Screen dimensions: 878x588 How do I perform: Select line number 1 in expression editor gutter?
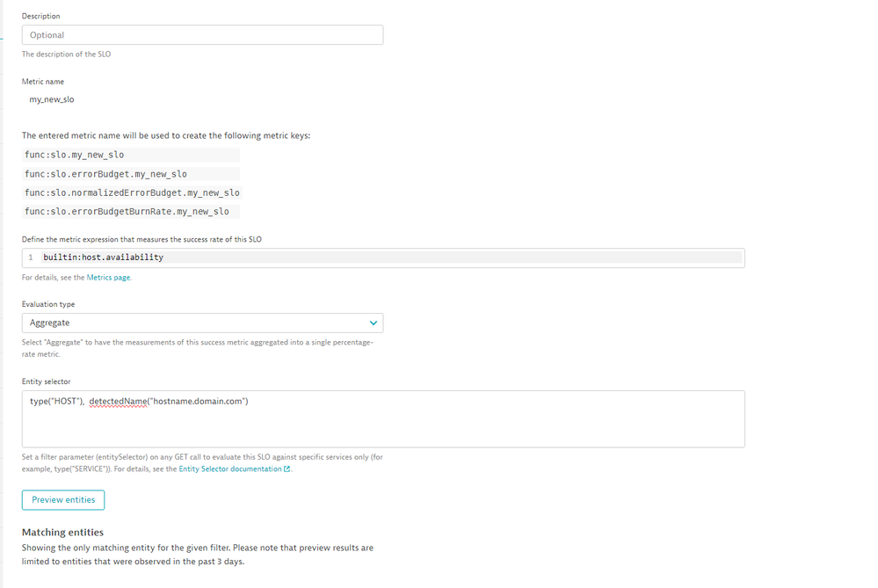(31, 258)
